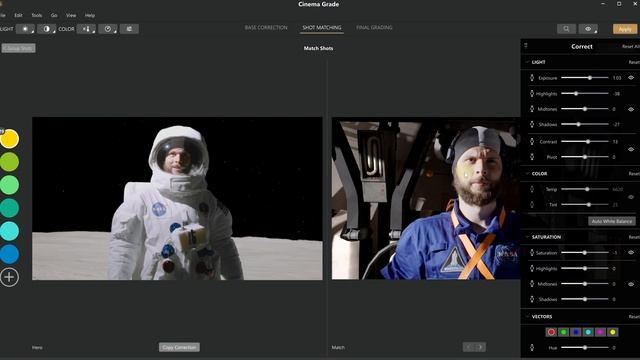Click the Saturation adjust handle icon
This screenshot has width=640, height=360.
click(x=532, y=253)
